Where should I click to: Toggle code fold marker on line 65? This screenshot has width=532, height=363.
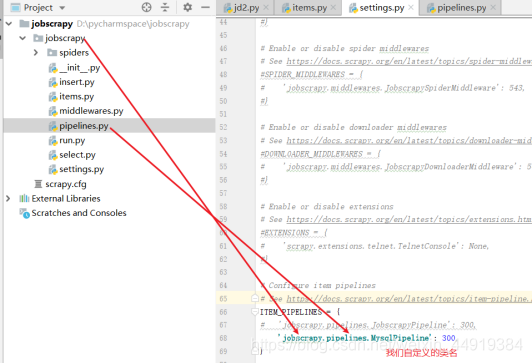pos(255,298)
